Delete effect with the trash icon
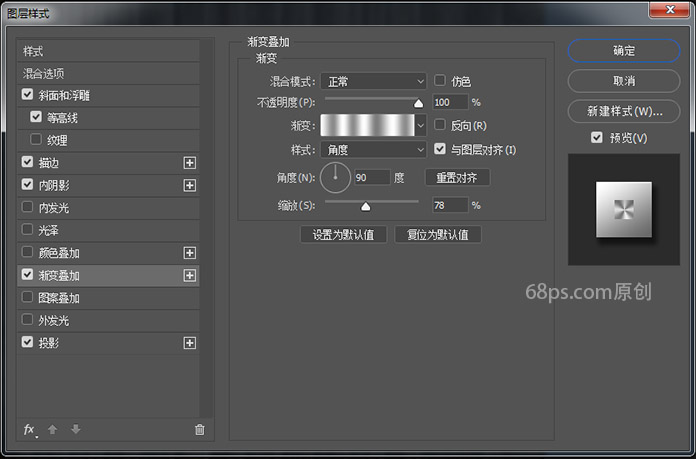 pyautogui.click(x=200, y=429)
